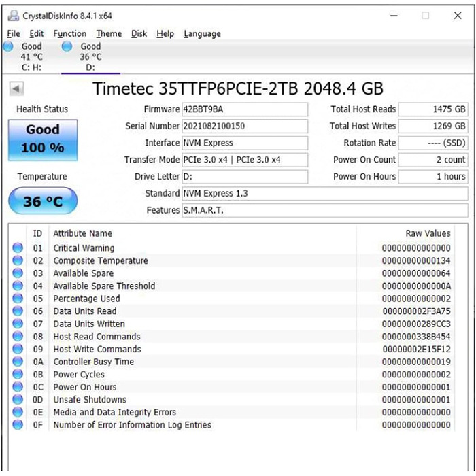Minimize the CrystalDiskInfo window
Viewport: 476px width, 476px height.
tap(394, 16)
